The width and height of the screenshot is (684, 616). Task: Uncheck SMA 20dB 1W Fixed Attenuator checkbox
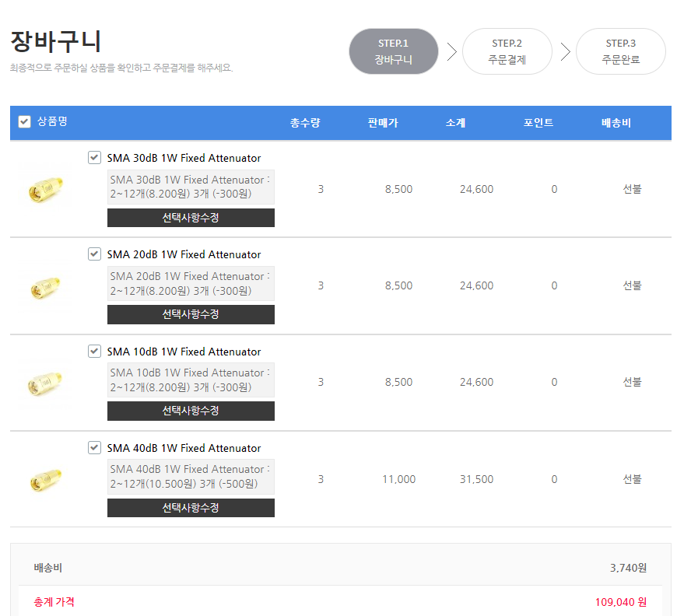click(94, 254)
